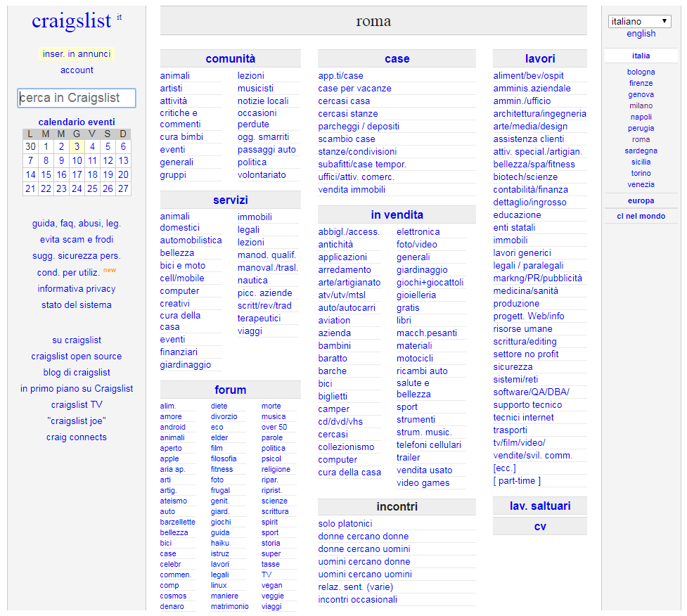
Task: Select the milano city link
Action: pos(641,105)
